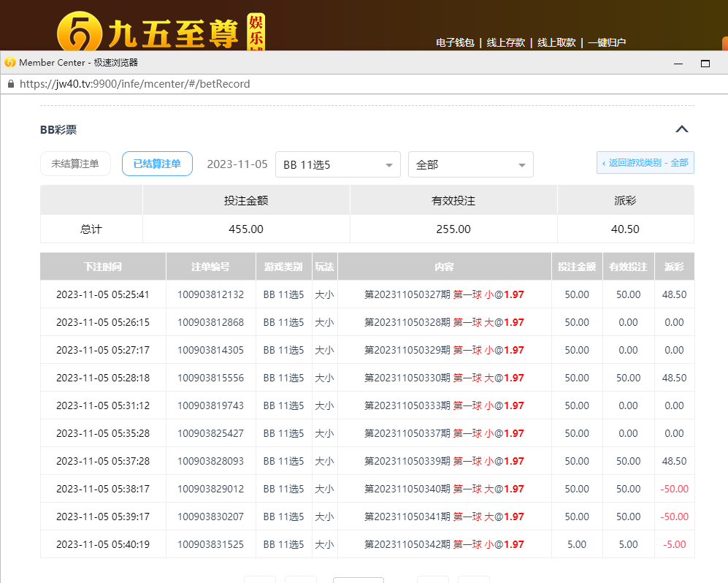Image resolution: width=728 pixels, height=583 pixels.
Task: Open the BB 11选5 game dropdown
Action: click(x=338, y=164)
